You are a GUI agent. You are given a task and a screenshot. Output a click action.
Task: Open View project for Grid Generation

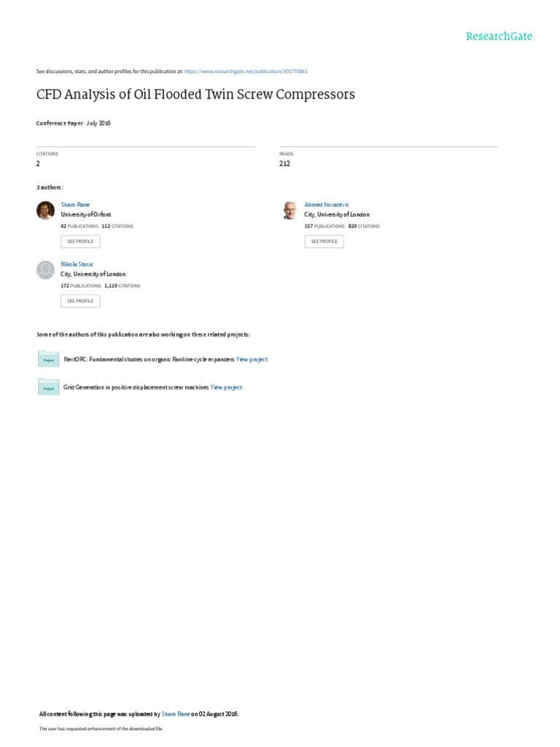226,387
